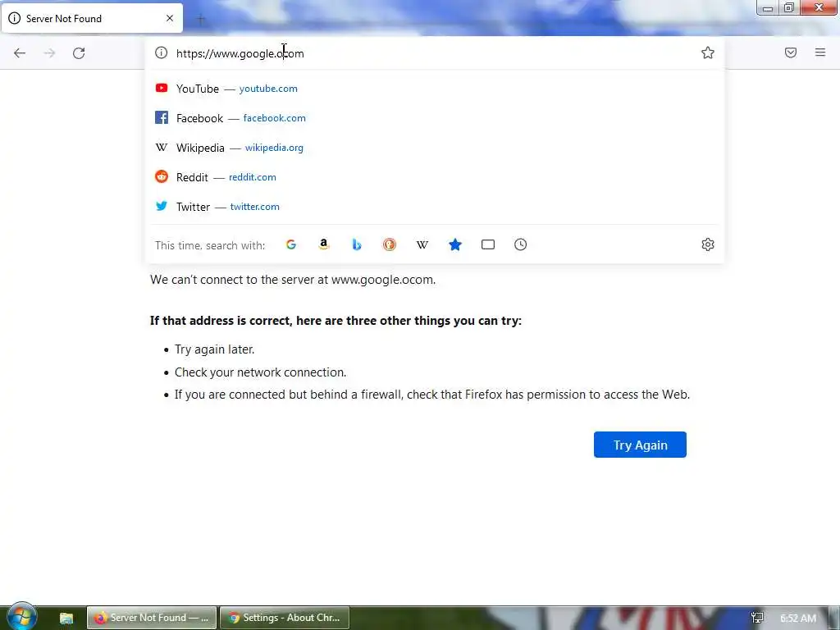Open a new tab with the plus button
Image resolution: width=840 pixels, height=630 pixels.
tap(201, 20)
